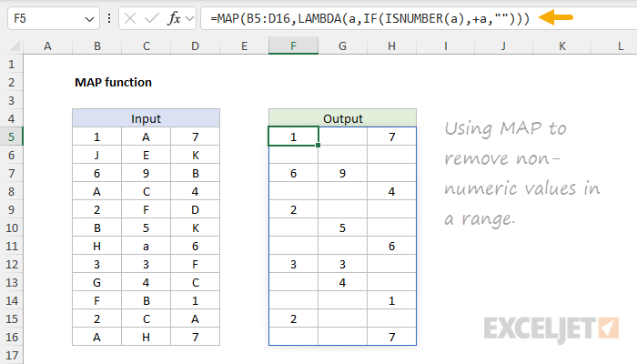Select row 2 header
The image size is (637, 364).
(x=11, y=83)
